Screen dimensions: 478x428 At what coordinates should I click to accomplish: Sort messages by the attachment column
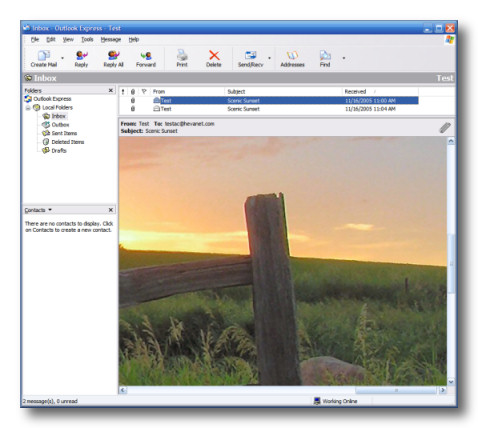pyautogui.click(x=133, y=91)
